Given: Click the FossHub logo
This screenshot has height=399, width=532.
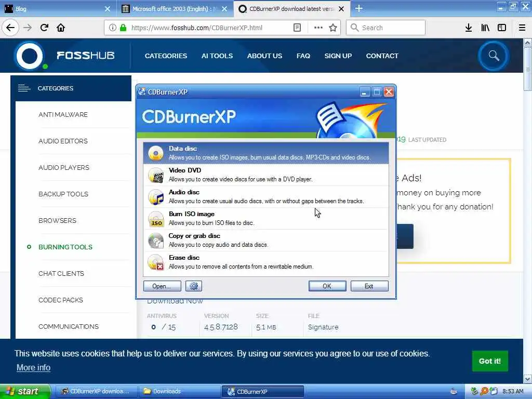Looking at the screenshot, I should click(64, 55).
